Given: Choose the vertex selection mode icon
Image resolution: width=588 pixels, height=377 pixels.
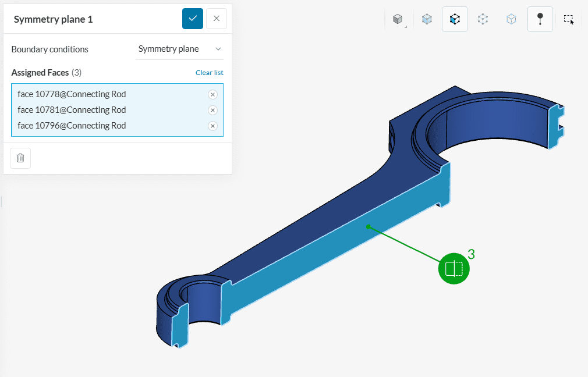Looking at the screenshot, I should pyautogui.click(x=511, y=19).
